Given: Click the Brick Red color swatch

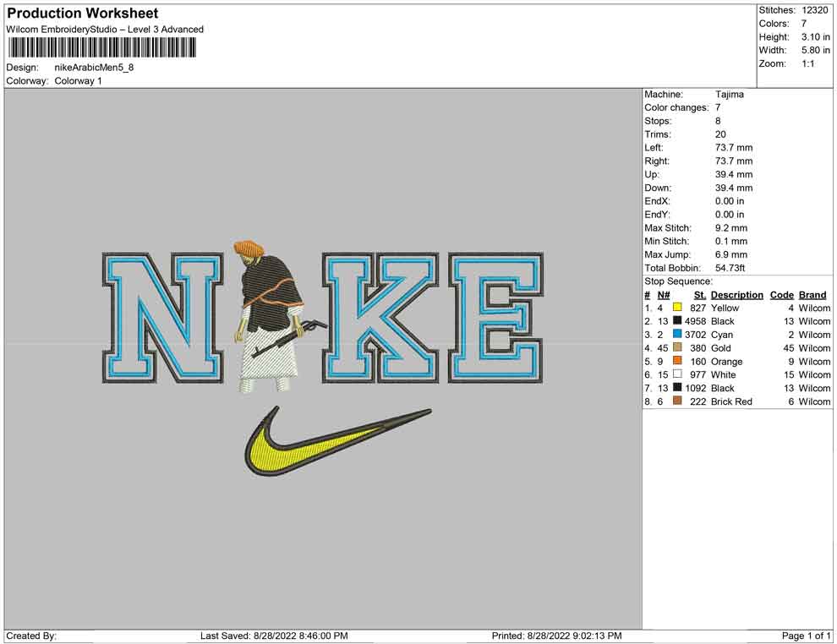Looking at the screenshot, I should pyautogui.click(x=677, y=401).
